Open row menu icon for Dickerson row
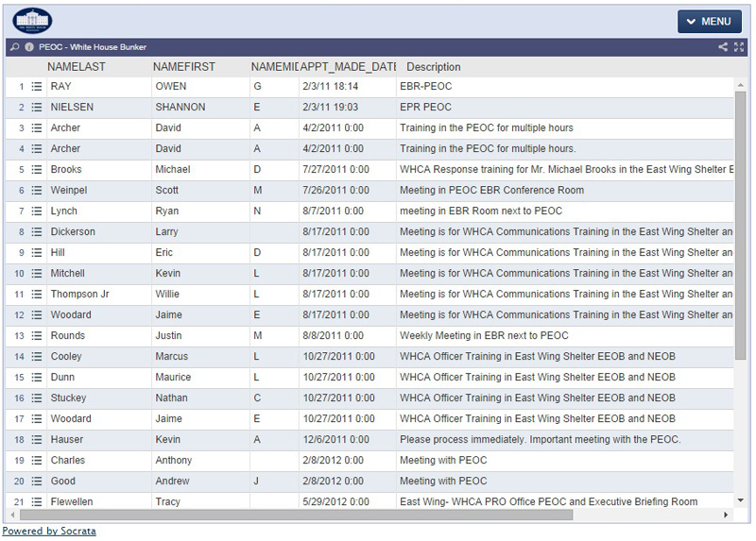 [37, 232]
